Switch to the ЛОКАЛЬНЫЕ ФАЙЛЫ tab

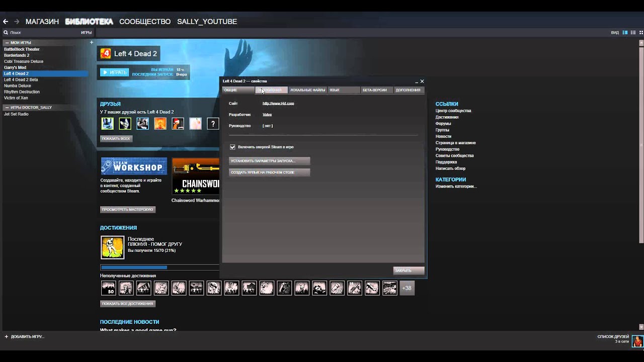point(307,90)
